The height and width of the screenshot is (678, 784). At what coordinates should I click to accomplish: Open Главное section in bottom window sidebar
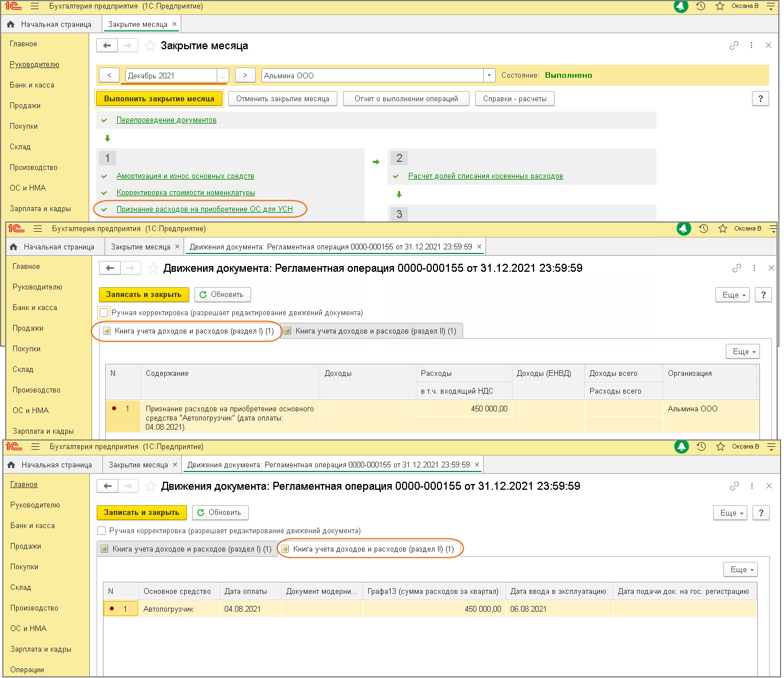(24, 485)
